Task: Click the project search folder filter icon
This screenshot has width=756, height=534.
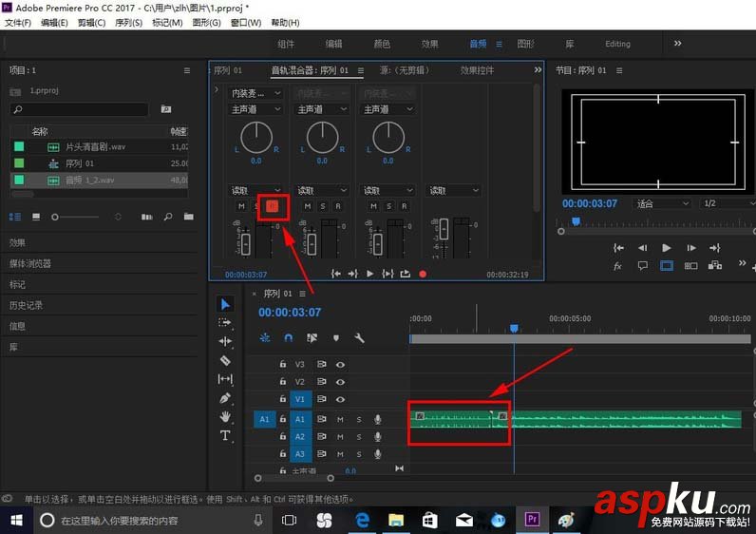Action: coord(166,109)
